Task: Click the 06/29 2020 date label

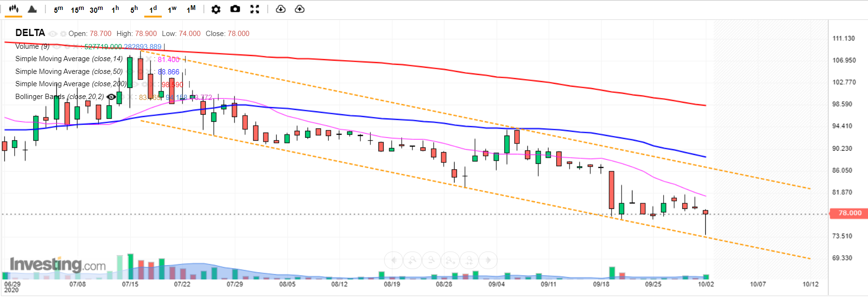Action: 12,287
